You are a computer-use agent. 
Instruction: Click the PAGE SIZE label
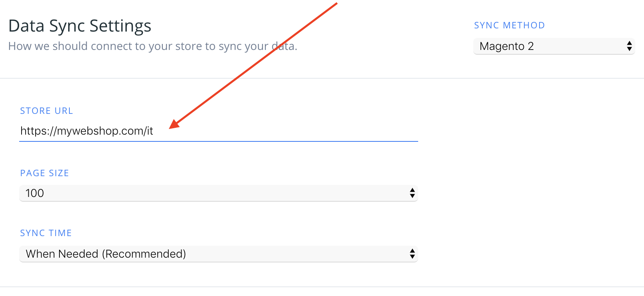[44, 173]
